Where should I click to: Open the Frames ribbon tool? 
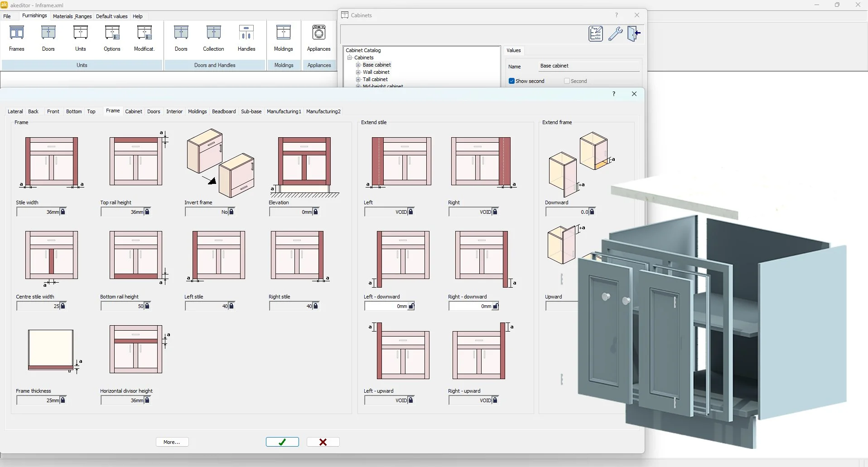pos(17,39)
